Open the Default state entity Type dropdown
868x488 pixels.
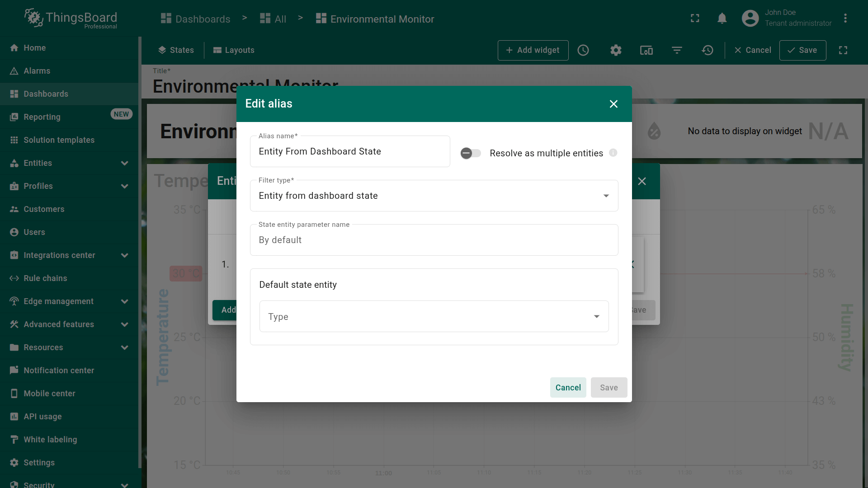(x=434, y=316)
